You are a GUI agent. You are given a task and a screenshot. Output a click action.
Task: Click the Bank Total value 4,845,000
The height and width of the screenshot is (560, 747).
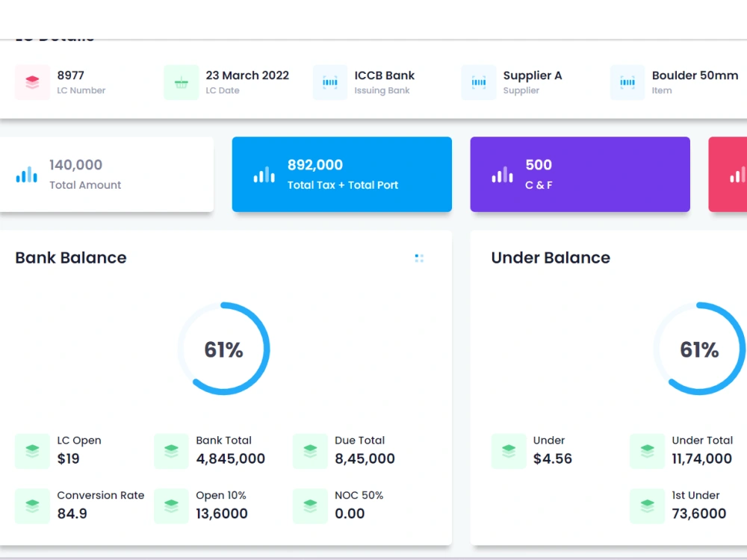pos(231,458)
